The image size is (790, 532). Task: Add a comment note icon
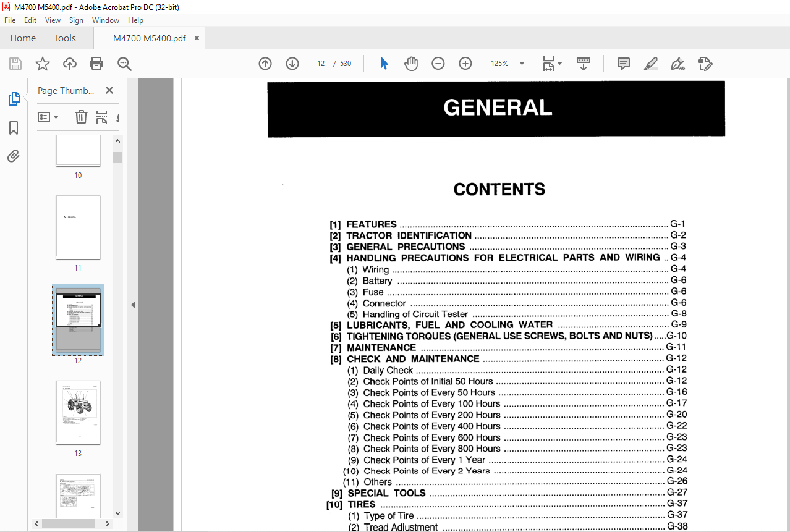coord(624,64)
